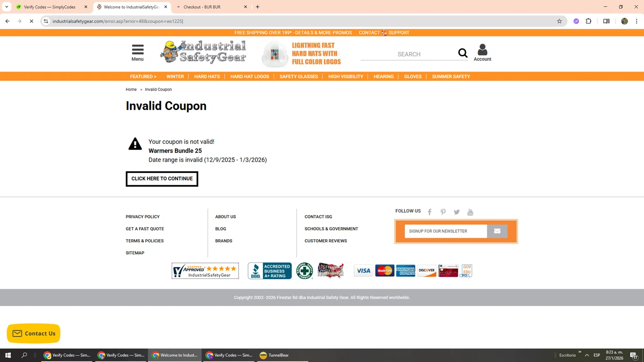644x362 pixels.
Task: Open the reading mode side panel icon
Action: (x=606, y=21)
